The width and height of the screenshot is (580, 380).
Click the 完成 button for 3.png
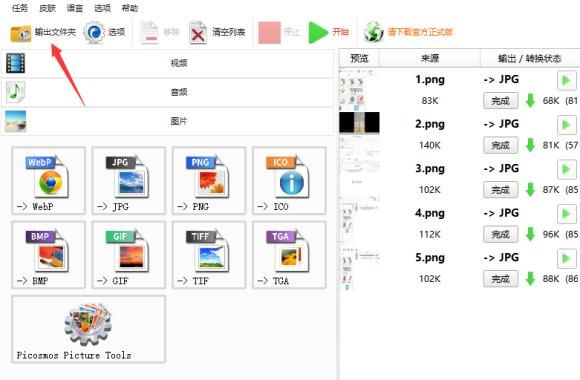[500, 190]
